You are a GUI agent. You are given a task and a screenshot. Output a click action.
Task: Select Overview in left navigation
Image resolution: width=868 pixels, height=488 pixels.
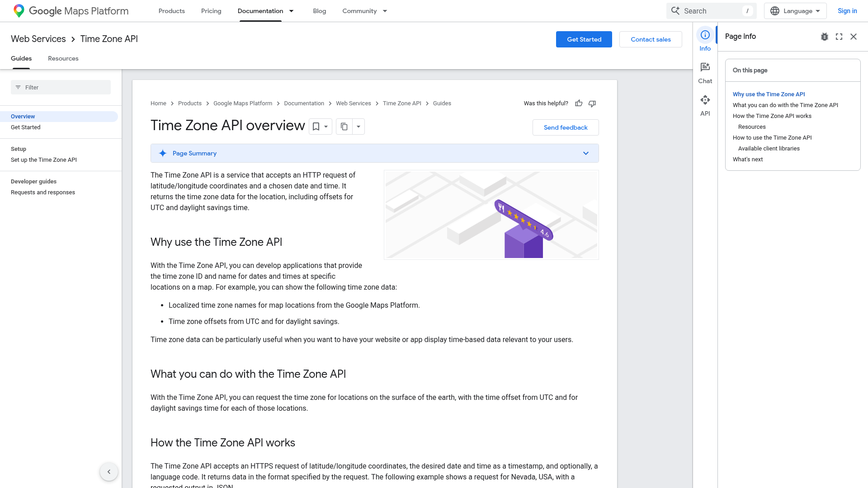pos(59,117)
